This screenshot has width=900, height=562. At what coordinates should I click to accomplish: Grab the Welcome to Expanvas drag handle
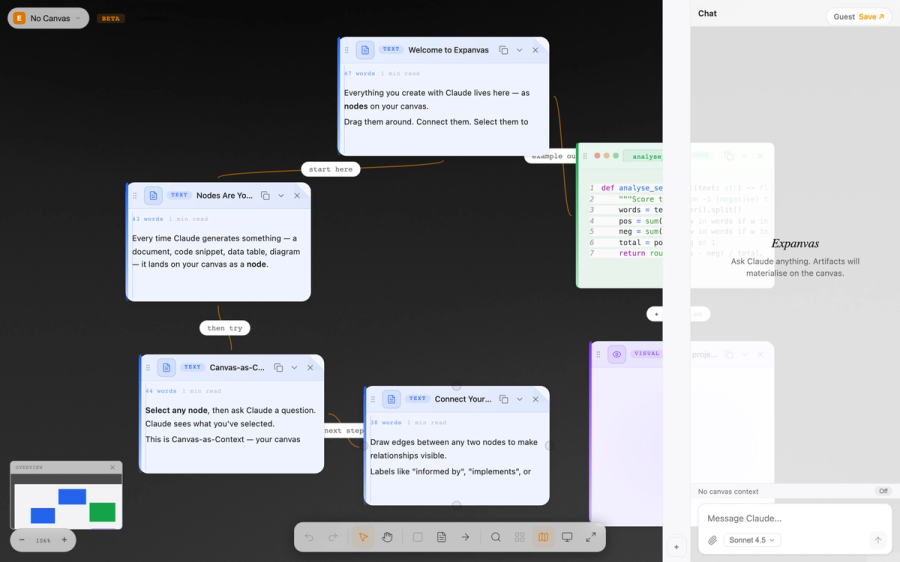pos(347,50)
